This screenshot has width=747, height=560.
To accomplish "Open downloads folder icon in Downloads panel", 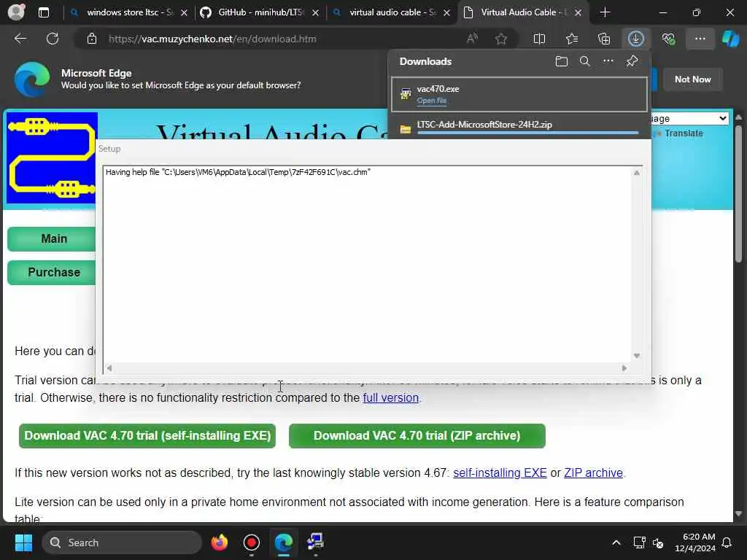I will point(561,61).
